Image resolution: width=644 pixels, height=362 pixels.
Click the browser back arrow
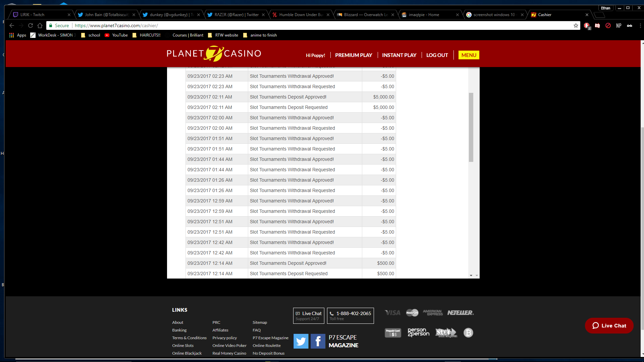(12, 25)
